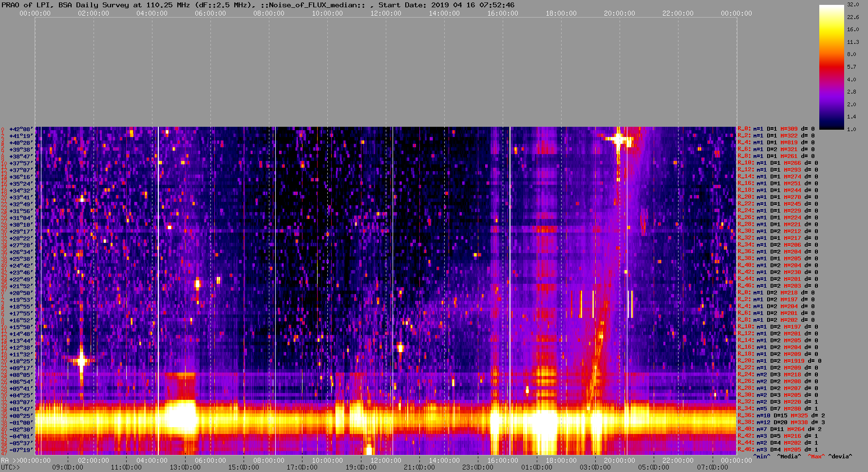Select declination label +33°41'

tap(21, 197)
